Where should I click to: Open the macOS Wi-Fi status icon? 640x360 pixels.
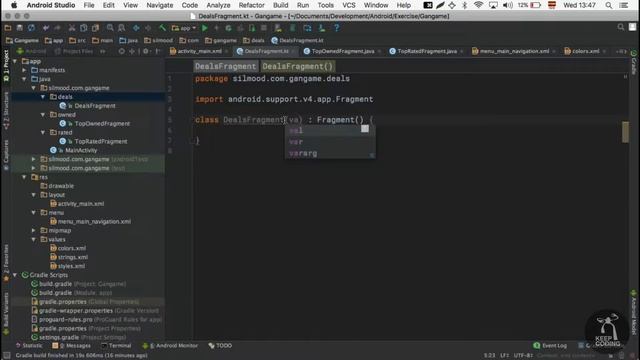(478, 5)
